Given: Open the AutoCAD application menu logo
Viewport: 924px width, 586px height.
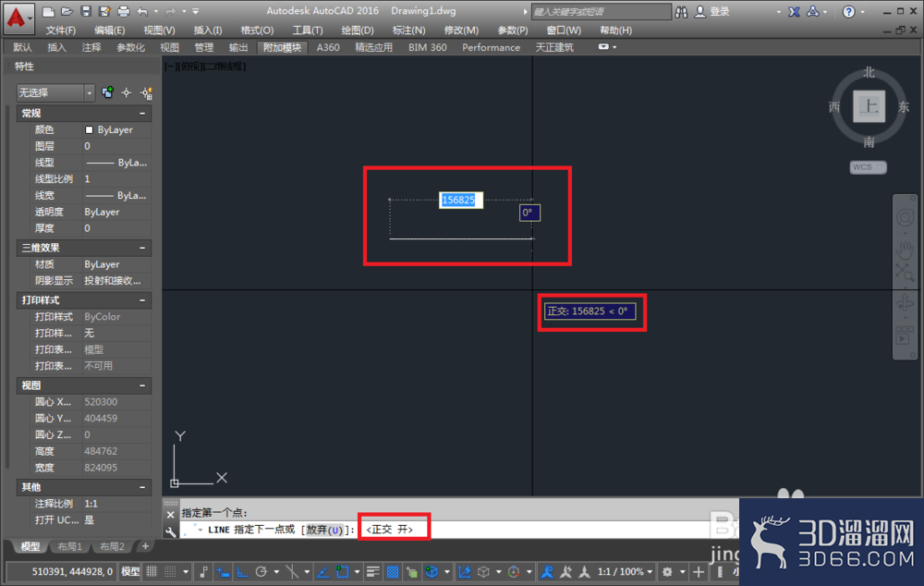Looking at the screenshot, I should click(x=17, y=17).
